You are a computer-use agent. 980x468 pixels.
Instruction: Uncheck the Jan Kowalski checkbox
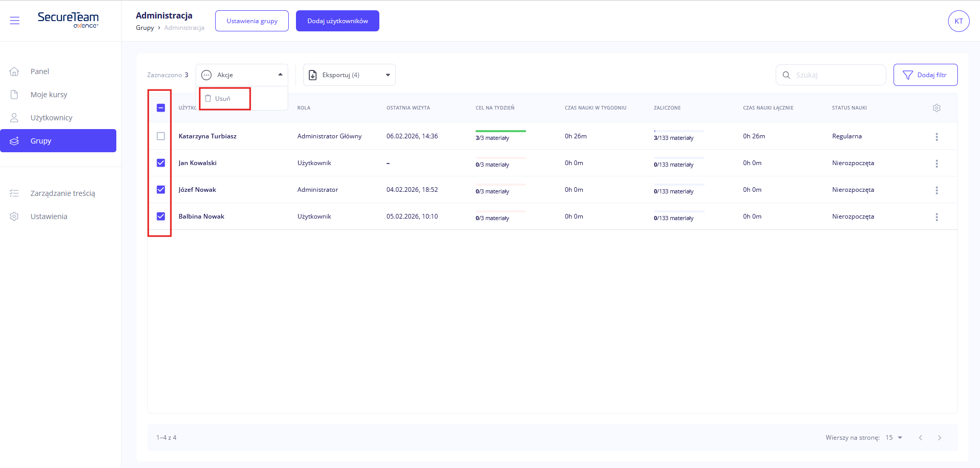point(161,163)
